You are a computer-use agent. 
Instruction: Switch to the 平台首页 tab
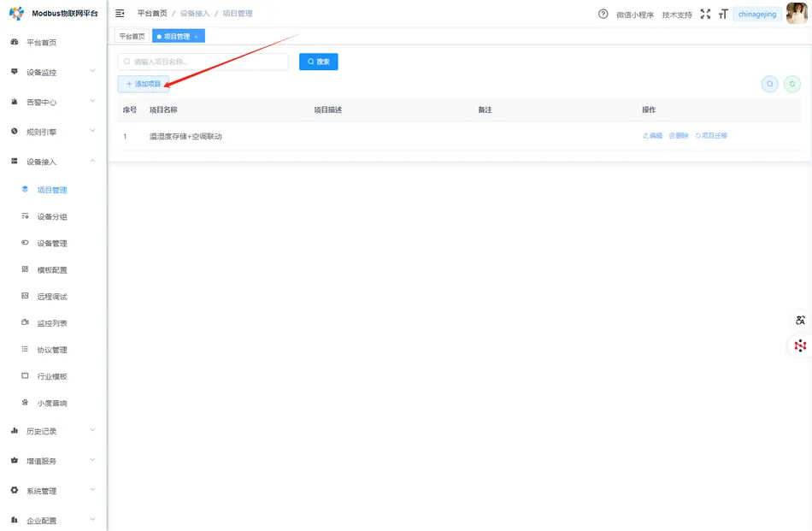pyautogui.click(x=131, y=35)
